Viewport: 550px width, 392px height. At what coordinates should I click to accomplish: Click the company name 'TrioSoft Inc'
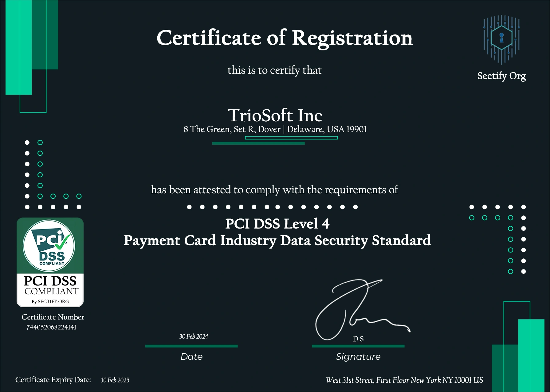coord(275,115)
